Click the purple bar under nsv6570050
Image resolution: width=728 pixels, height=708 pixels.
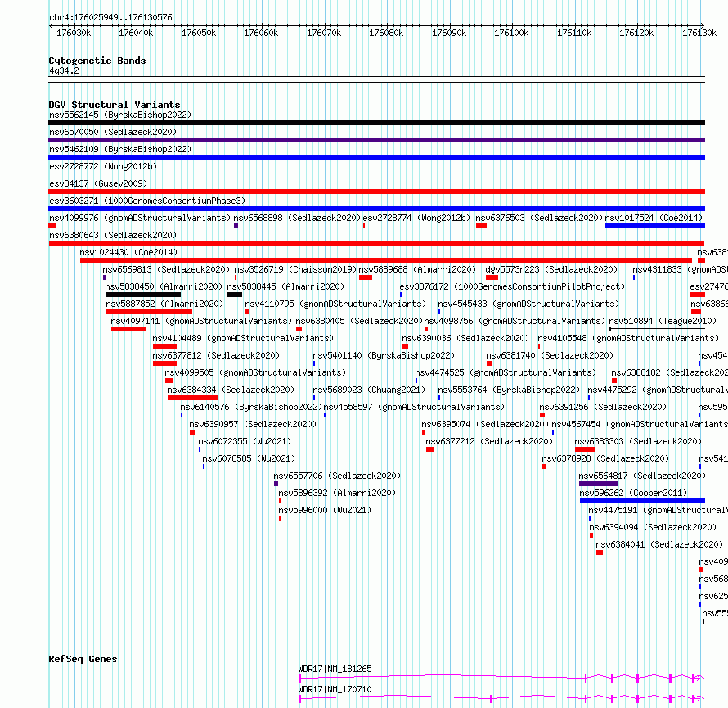(376, 140)
